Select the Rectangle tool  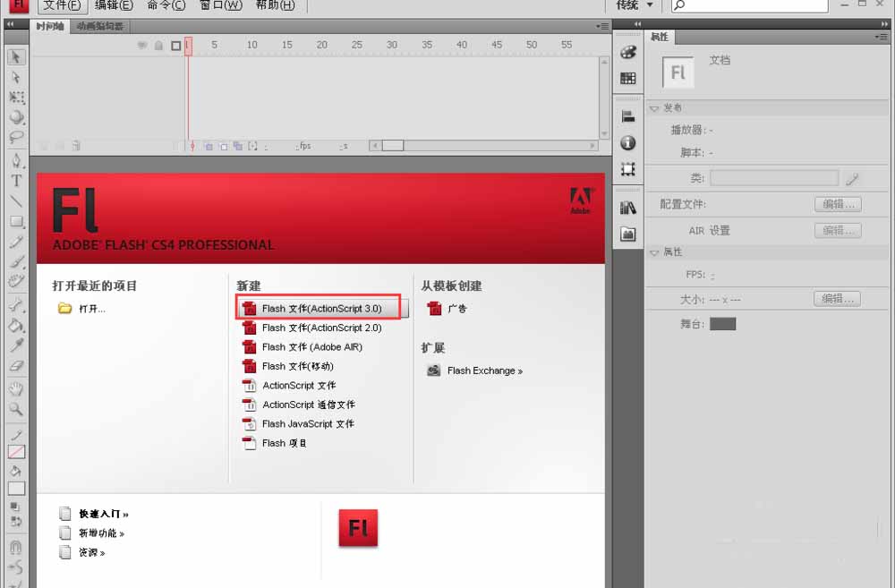(x=16, y=221)
